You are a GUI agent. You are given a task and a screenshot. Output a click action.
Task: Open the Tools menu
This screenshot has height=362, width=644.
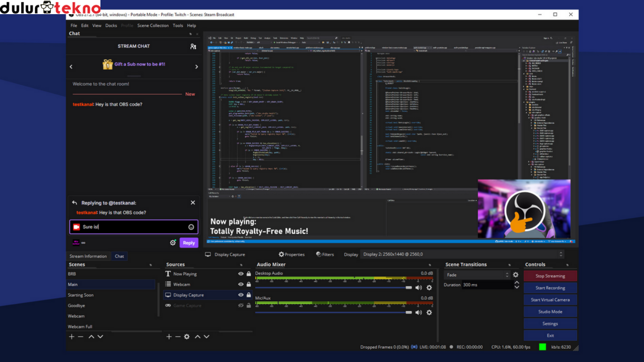click(178, 25)
